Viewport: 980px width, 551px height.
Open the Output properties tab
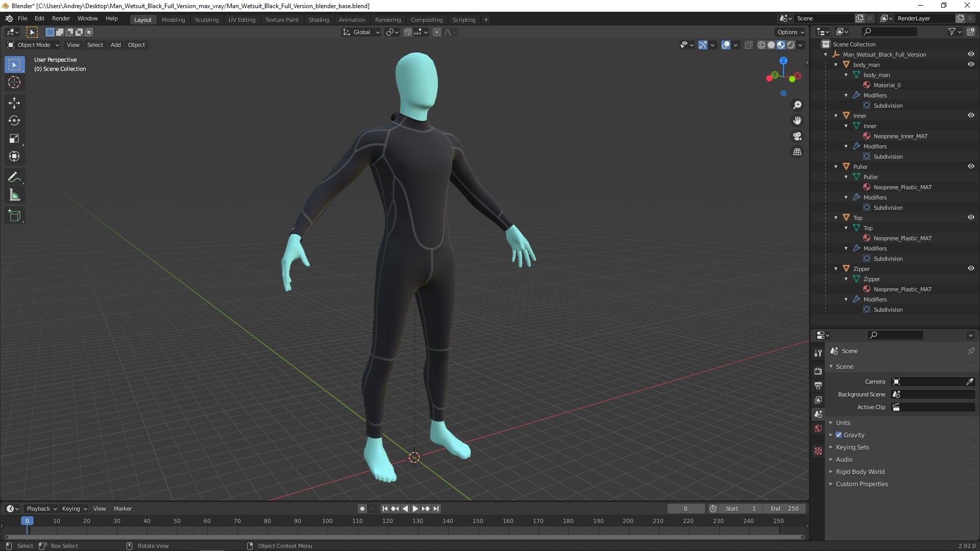pos(818,385)
